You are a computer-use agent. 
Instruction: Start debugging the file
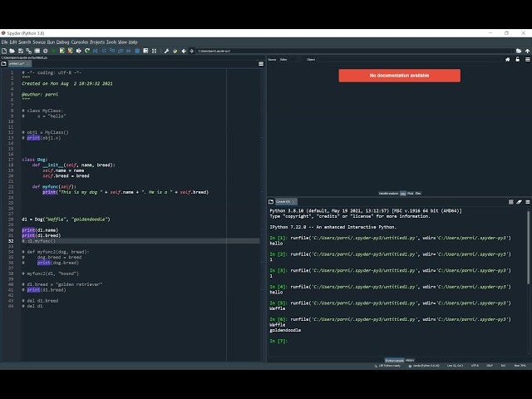click(96, 51)
